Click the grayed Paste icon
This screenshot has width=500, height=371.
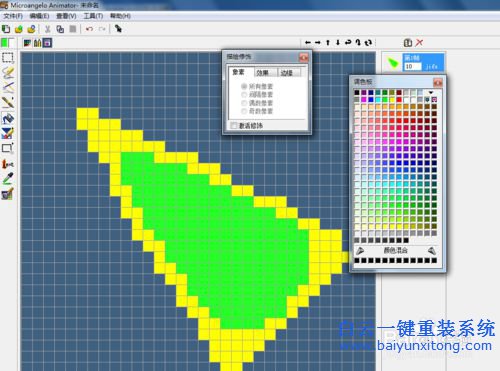(73, 29)
